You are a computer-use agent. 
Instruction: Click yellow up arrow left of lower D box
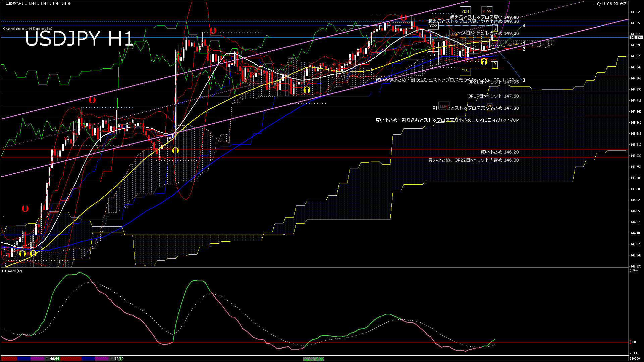484,62
